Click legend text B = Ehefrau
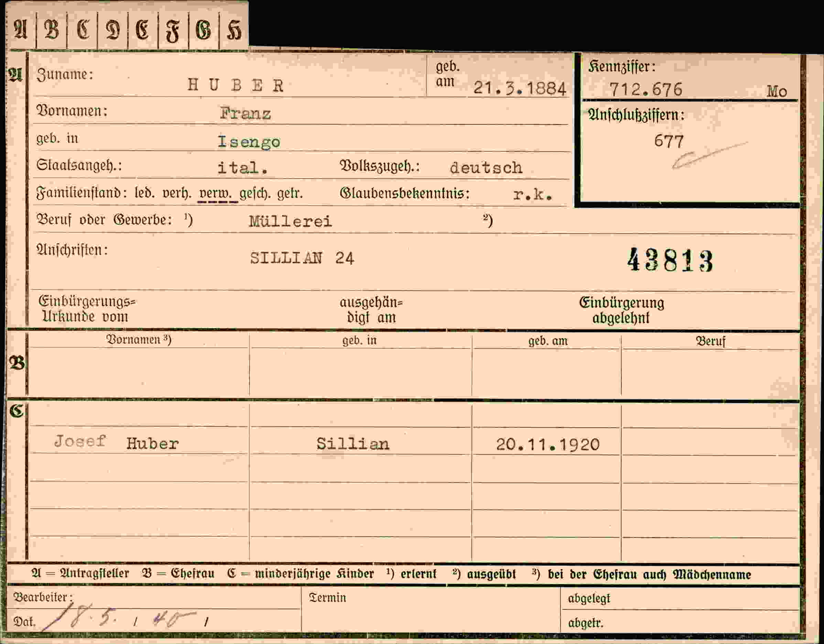This screenshot has height=644, width=824. [x=178, y=574]
